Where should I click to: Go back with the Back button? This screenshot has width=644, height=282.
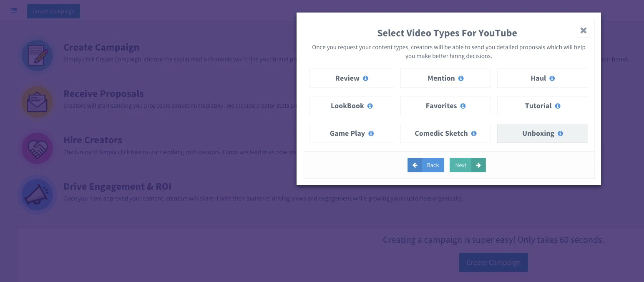coord(425,165)
